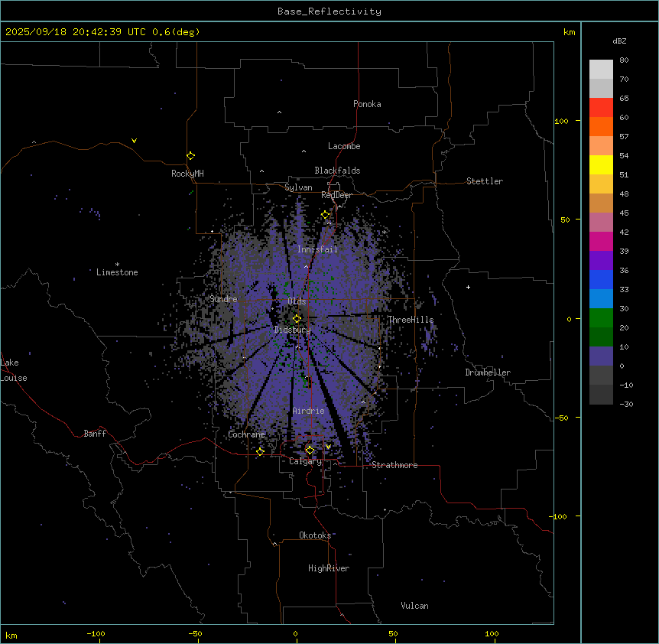Screen dimensions: 659x644
Task: Click the Vulcan town label
Action: pos(414,606)
